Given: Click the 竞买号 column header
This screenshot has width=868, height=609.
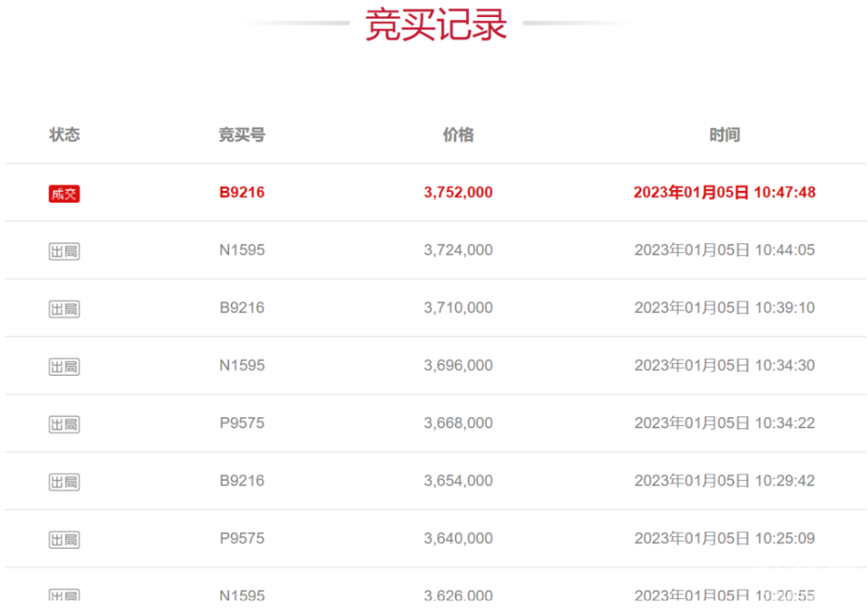Looking at the screenshot, I should pyautogui.click(x=242, y=135).
